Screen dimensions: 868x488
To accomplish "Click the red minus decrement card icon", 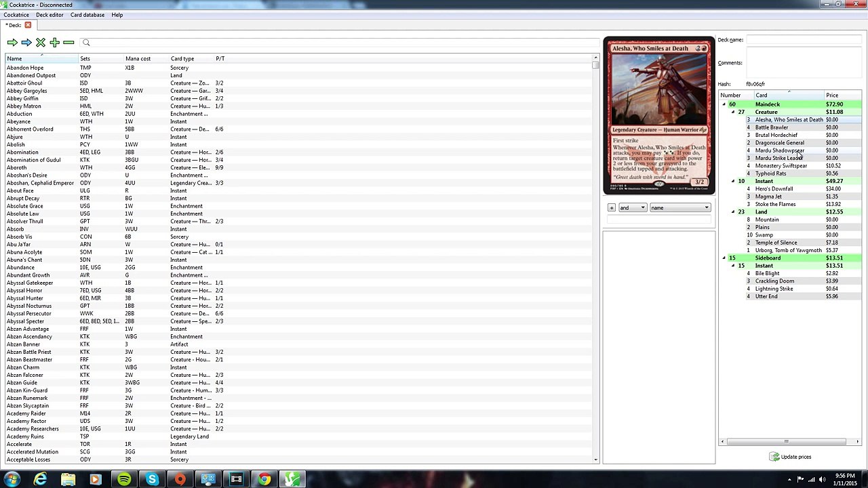I will coord(68,43).
